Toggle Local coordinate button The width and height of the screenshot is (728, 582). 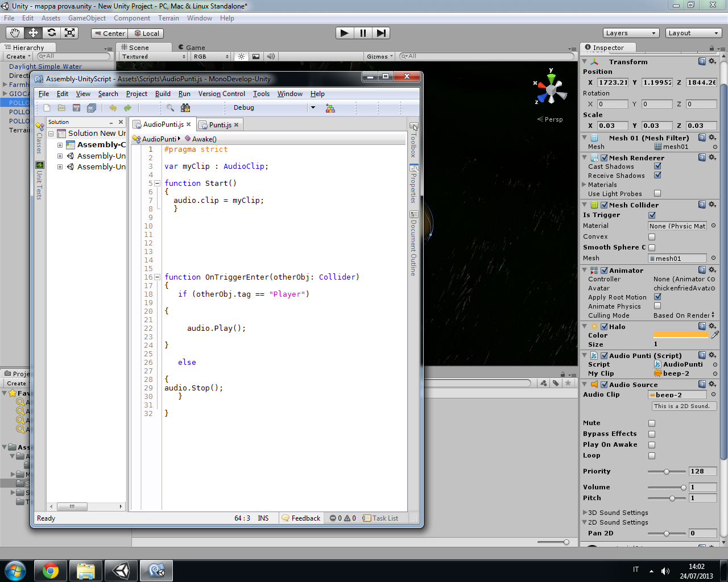point(146,34)
